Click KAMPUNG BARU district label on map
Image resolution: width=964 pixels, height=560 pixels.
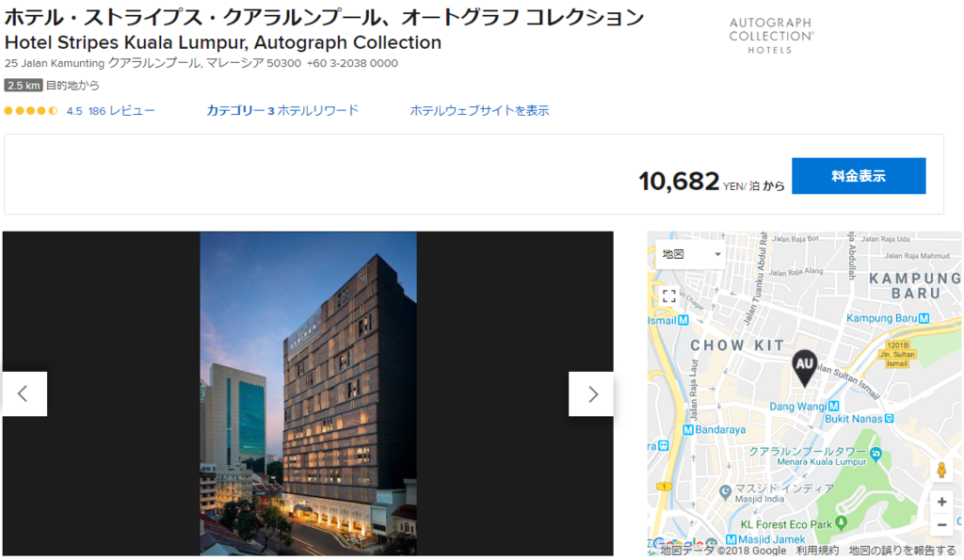point(915,286)
